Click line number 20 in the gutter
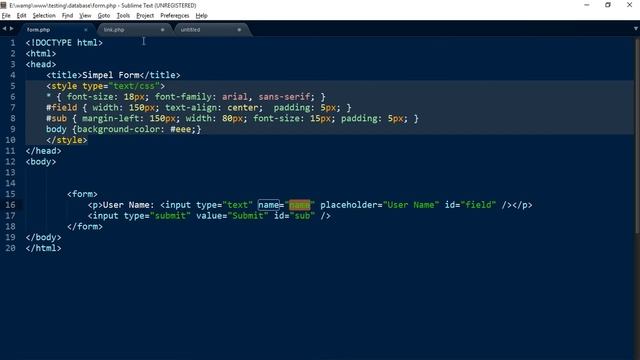The width and height of the screenshot is (640, 360). coord(10,248)
